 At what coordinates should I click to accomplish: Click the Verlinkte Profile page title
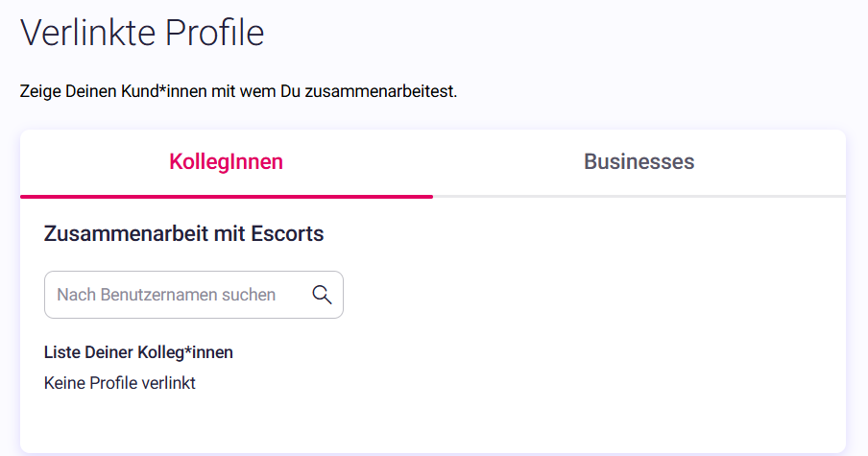(142, 33)
